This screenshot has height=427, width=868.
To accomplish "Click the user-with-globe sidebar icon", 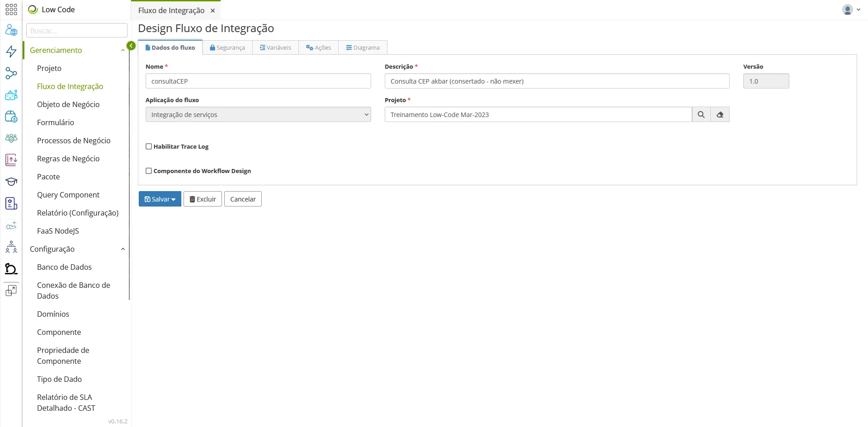I will (11, 30).
